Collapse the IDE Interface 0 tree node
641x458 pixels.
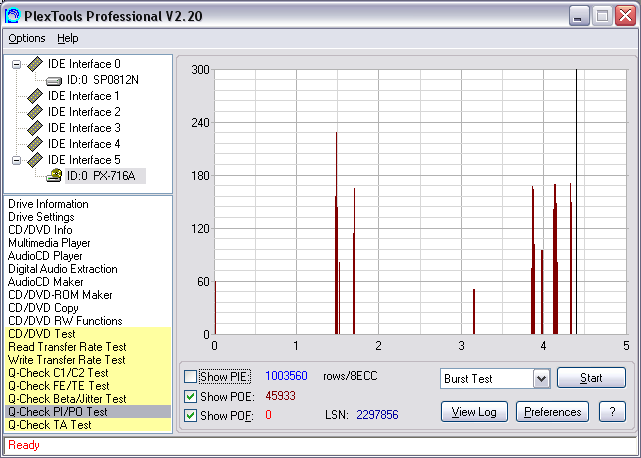click(16, 64)
